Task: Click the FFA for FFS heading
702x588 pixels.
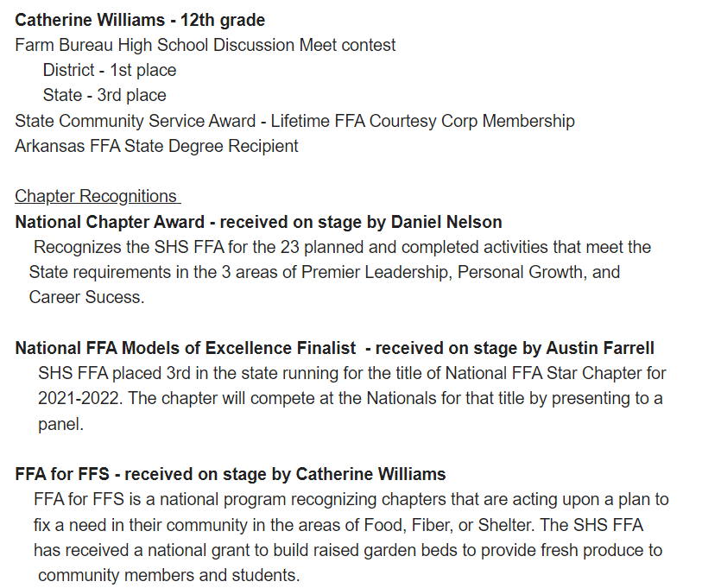Action: click(x=231, y=474)
